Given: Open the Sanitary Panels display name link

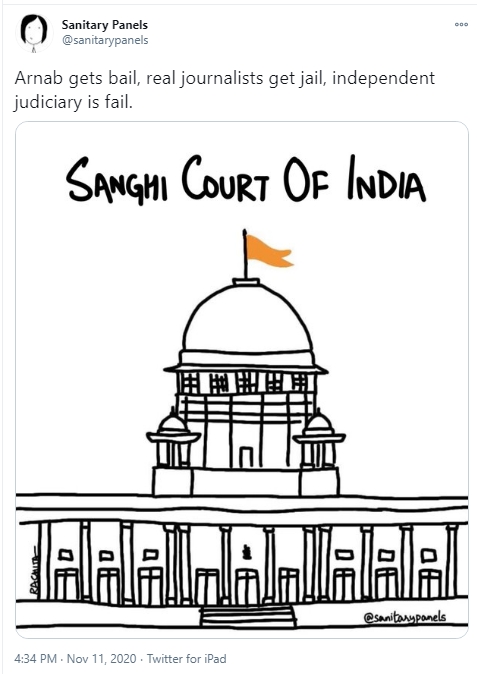Looking at the screenshot, I should pyautogui.click(x=104, y=25).
